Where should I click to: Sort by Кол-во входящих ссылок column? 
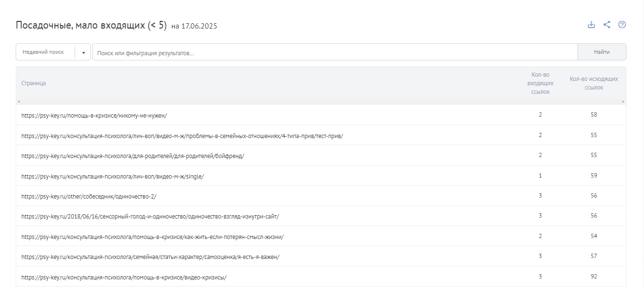pos(540,83)
